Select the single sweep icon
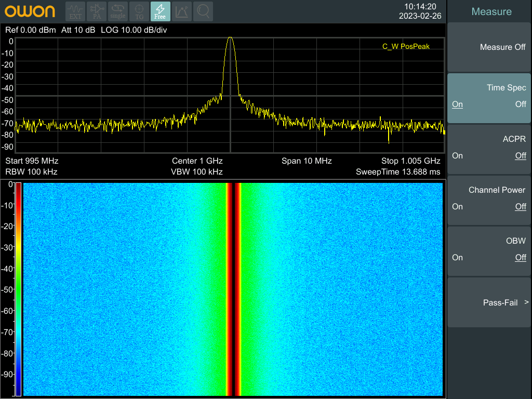 [x=118, y=11]
